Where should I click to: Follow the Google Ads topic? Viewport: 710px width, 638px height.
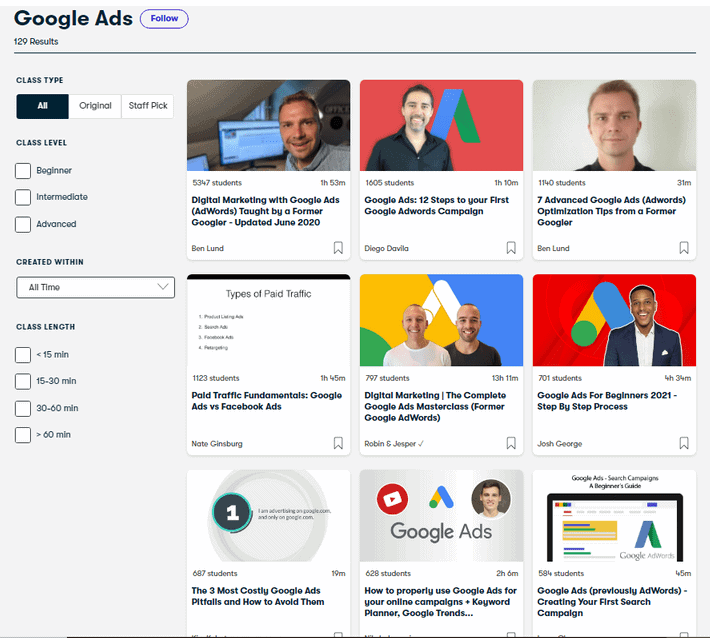(164, 19)
